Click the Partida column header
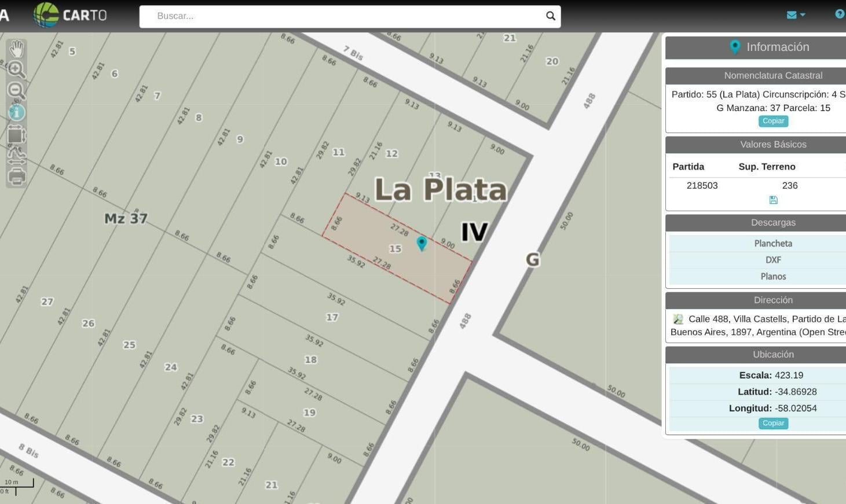The image size is (846, 504). [688, 167]
